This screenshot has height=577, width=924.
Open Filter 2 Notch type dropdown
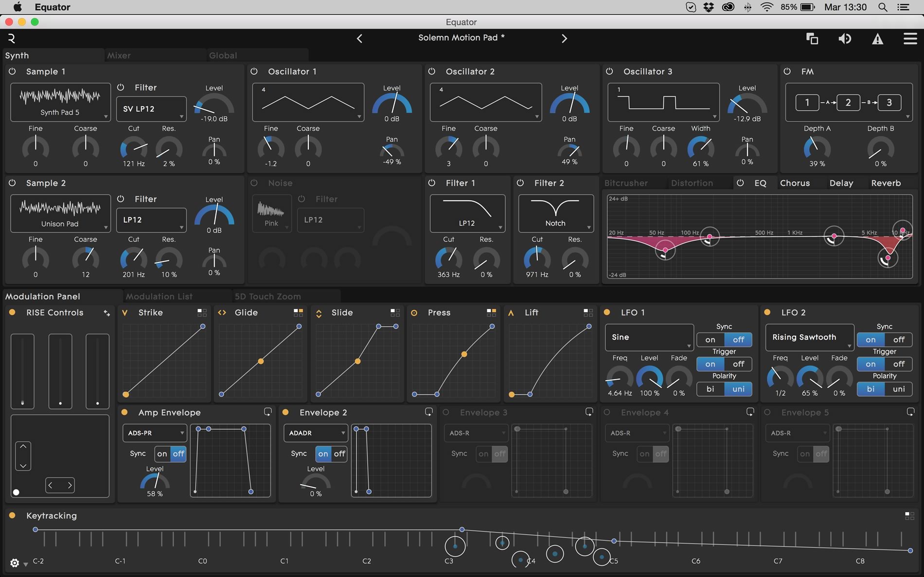tap(556, 213)
